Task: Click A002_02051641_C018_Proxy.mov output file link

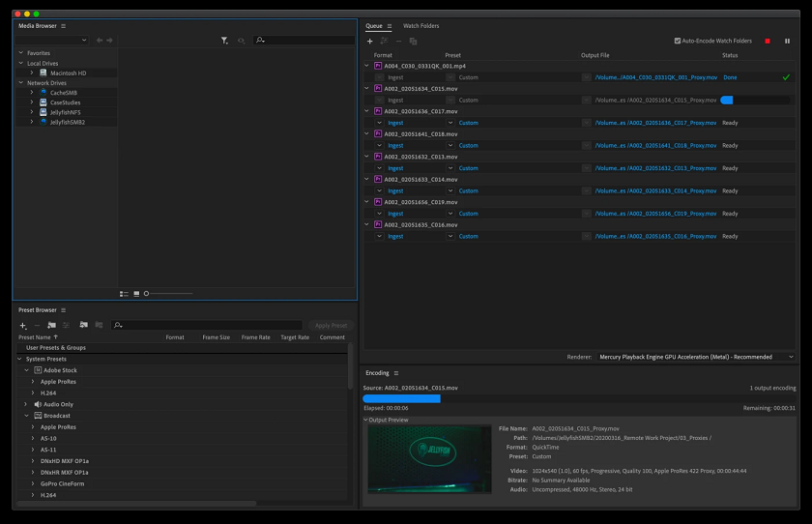Action: [655, 145]
